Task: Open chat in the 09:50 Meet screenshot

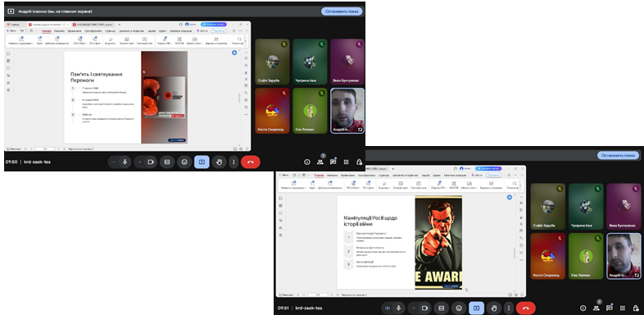Action: click(333, 162)
